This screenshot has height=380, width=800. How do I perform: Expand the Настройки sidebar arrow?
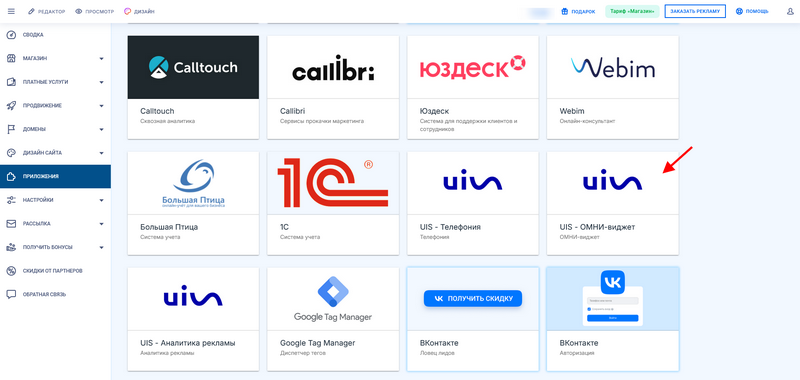[x=102, y=200]
